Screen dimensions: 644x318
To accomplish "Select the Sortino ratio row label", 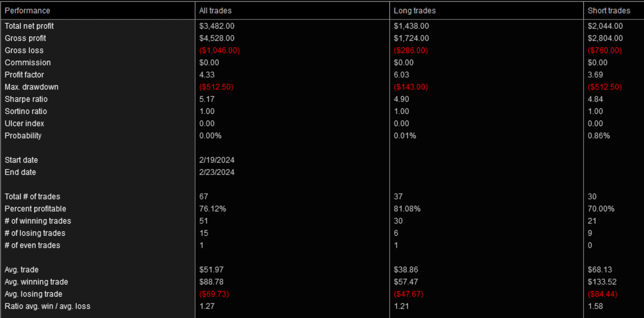I will tap(26, 111).
